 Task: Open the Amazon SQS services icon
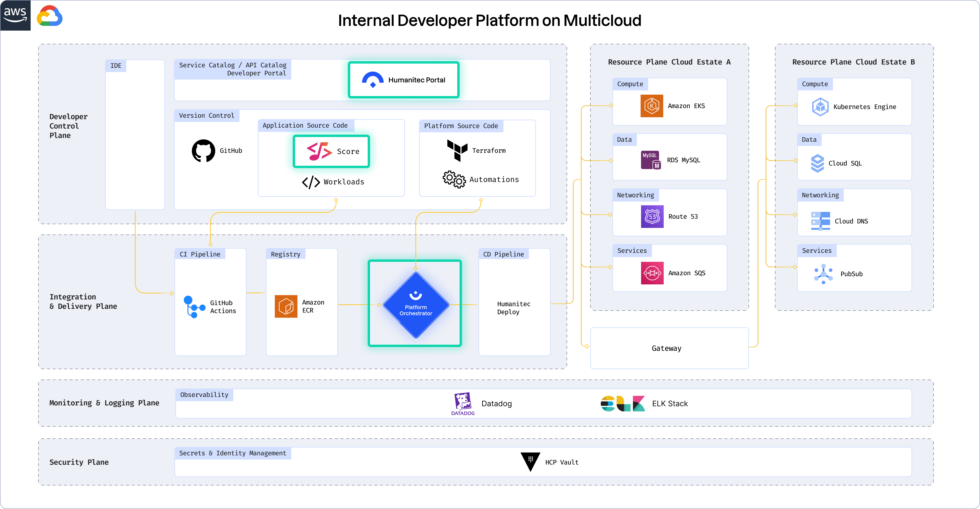(652, 273)
